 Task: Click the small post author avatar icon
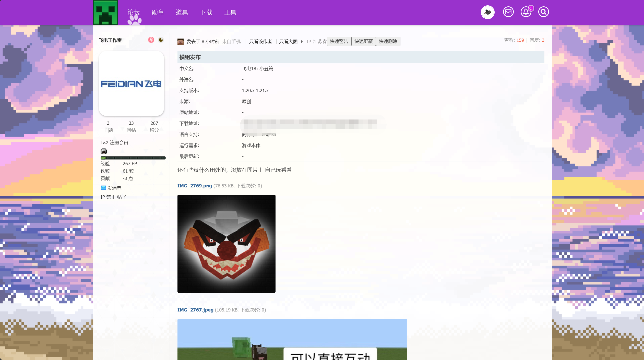[181, 41]
